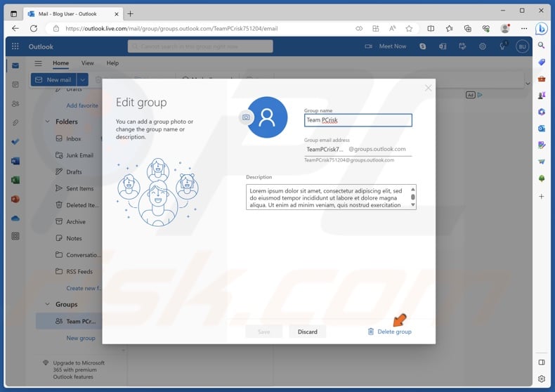Open the Excel app icon
The width and height of the screenshot is (555, 392).
click(x=15, y=180)
